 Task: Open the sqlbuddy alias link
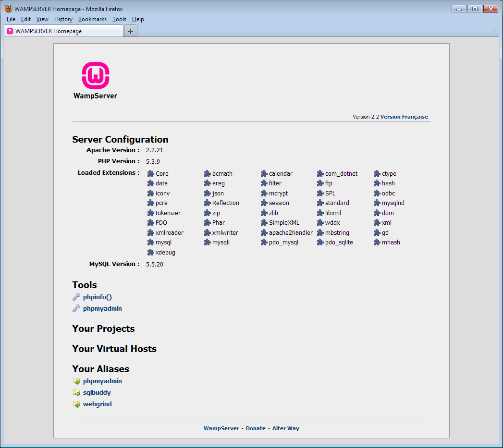tap(97, 392)
